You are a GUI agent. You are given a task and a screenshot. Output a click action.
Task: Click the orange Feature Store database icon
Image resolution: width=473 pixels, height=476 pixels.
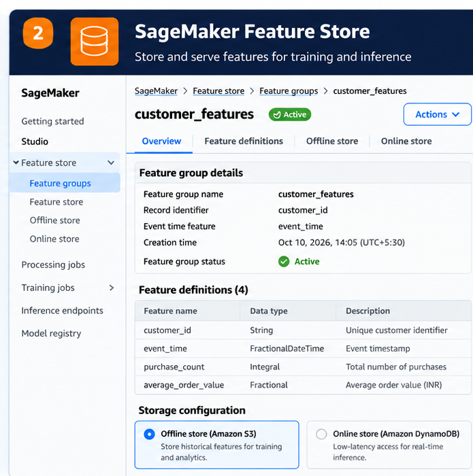coord(95,41)
